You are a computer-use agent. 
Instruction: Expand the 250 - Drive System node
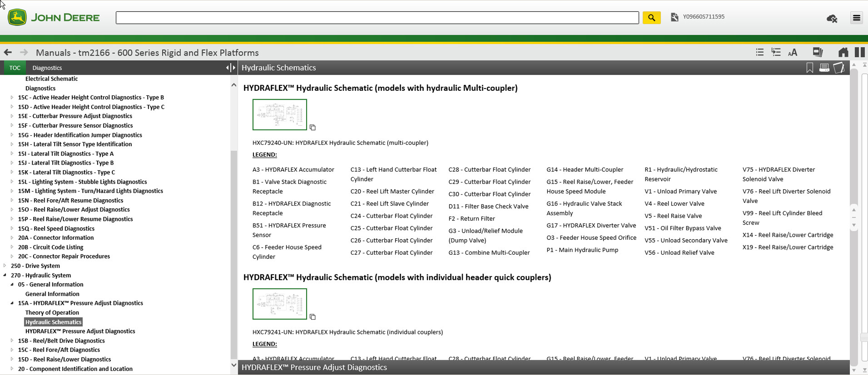[x=5, y=266]
